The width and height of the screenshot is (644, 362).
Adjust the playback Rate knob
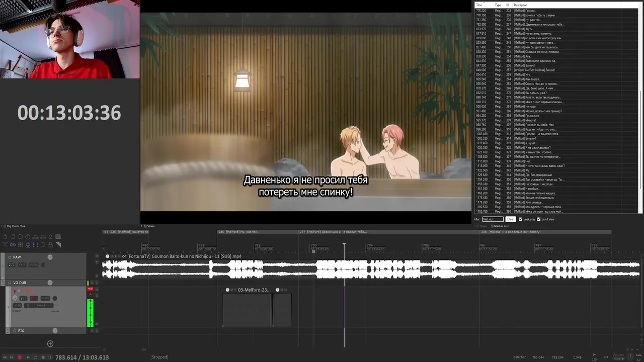[x=630, y=357]
